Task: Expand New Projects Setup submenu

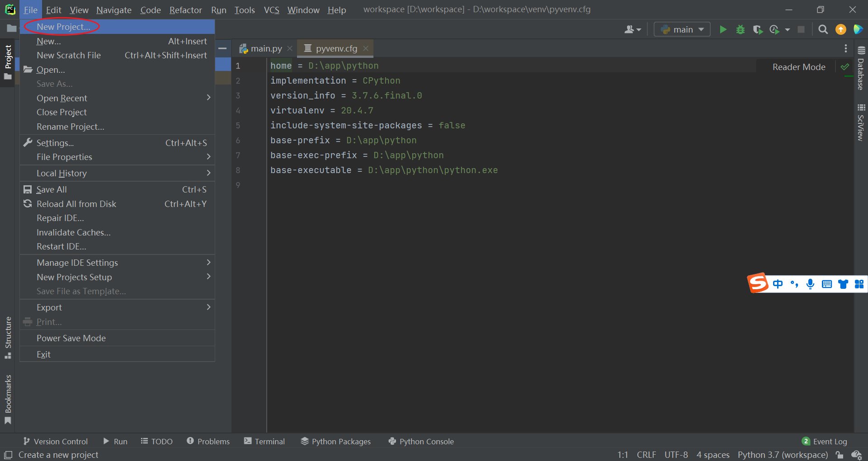Action: tap(117, 277)
